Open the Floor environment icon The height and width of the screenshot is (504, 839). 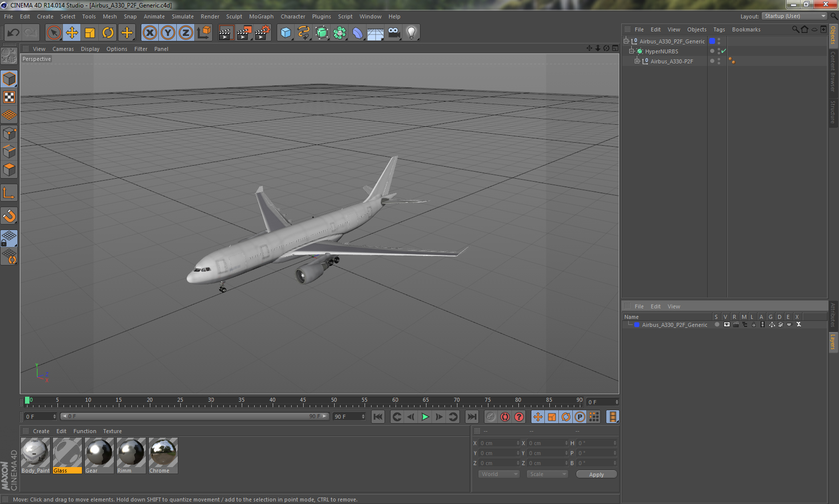coord(376,33)
